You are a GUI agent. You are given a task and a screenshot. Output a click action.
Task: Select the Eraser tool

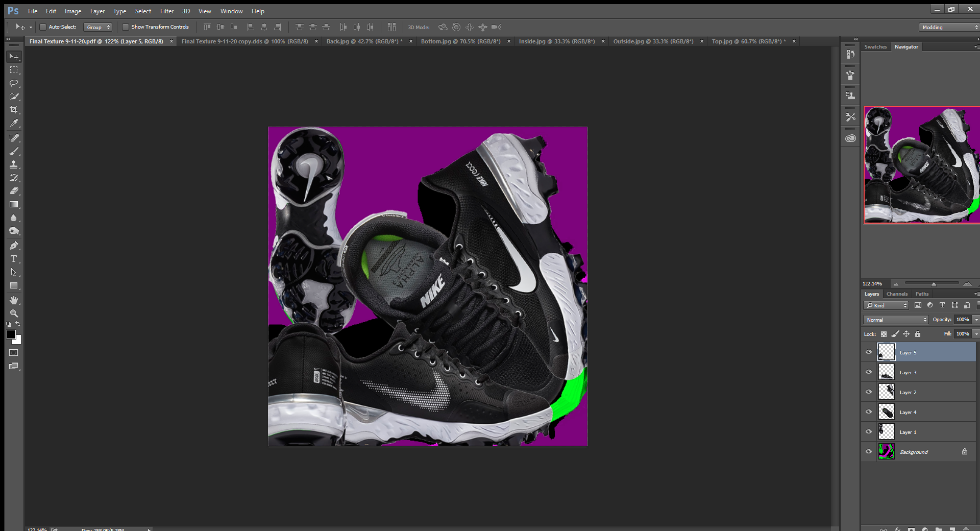click(x=14, y=191)
